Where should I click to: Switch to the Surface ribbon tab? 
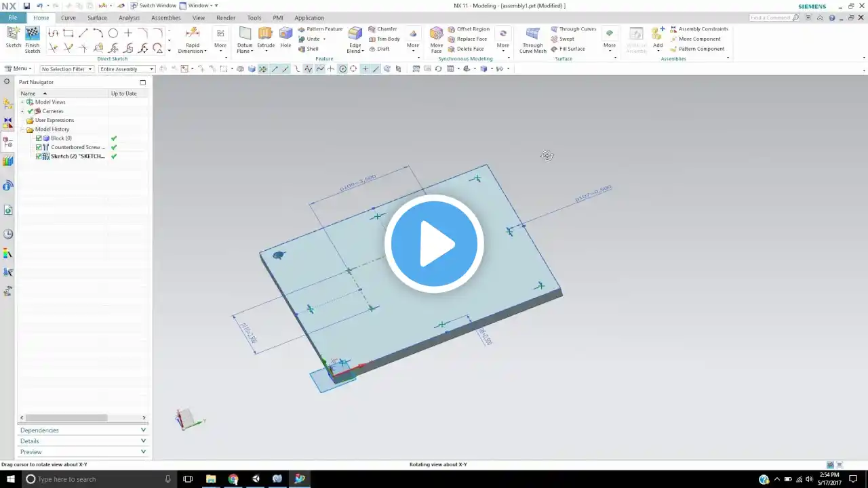point(97,18)
